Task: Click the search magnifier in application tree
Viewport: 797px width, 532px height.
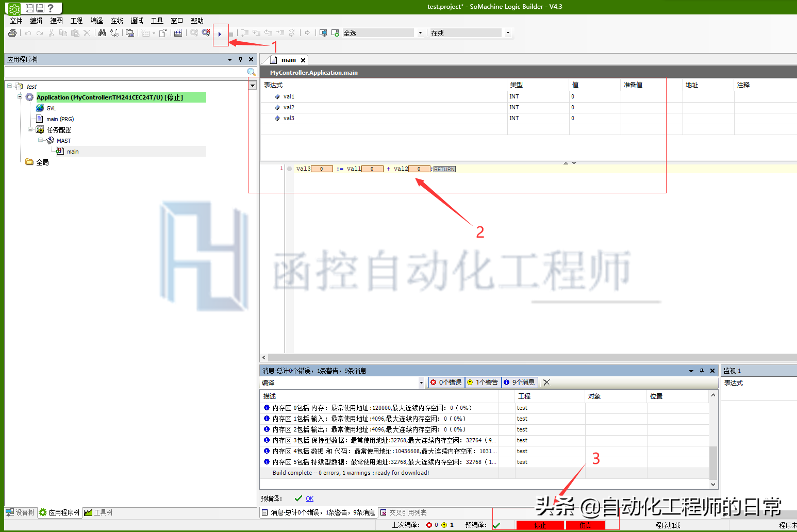Action: (251, 72)
